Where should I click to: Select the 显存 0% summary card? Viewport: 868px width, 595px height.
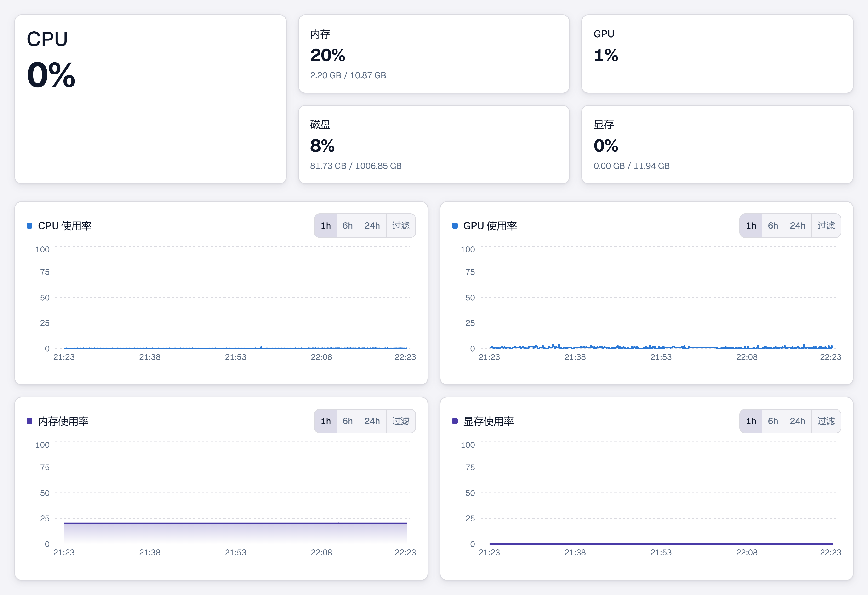717,144
